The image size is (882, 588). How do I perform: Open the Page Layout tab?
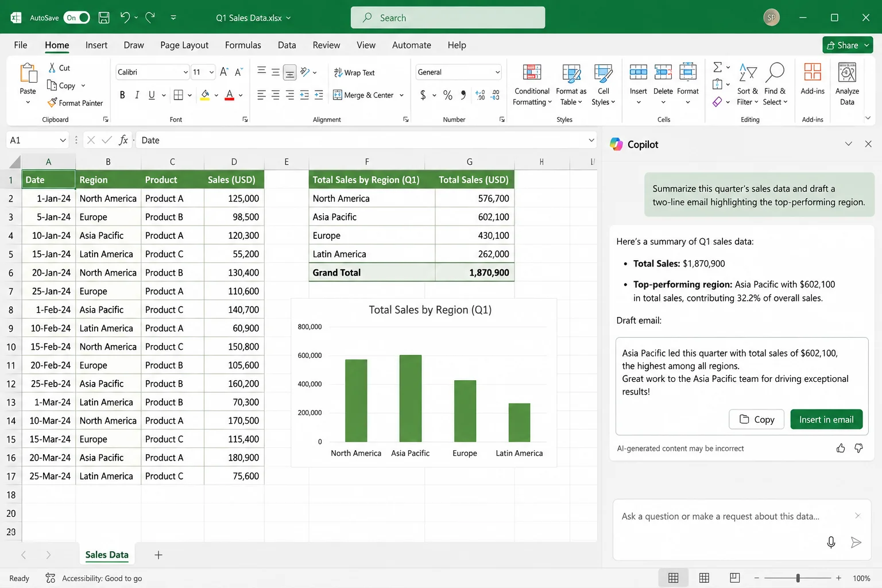point(184,45)
